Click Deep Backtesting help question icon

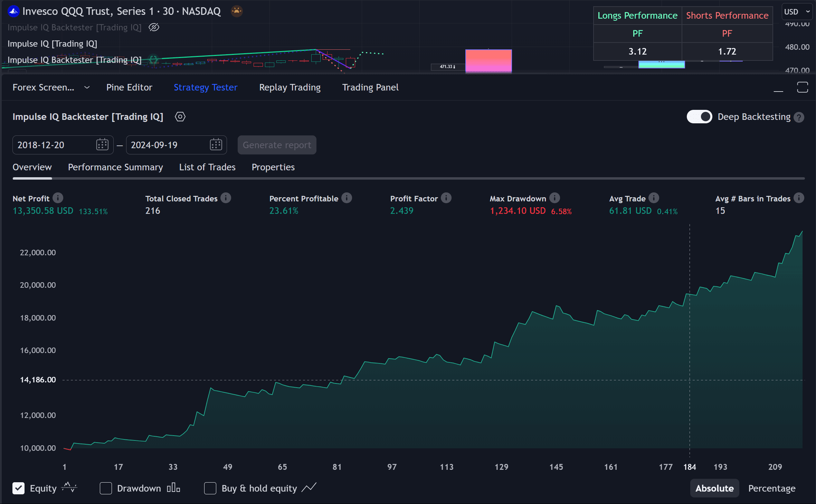pyautogui.click(x=799, y=117)
